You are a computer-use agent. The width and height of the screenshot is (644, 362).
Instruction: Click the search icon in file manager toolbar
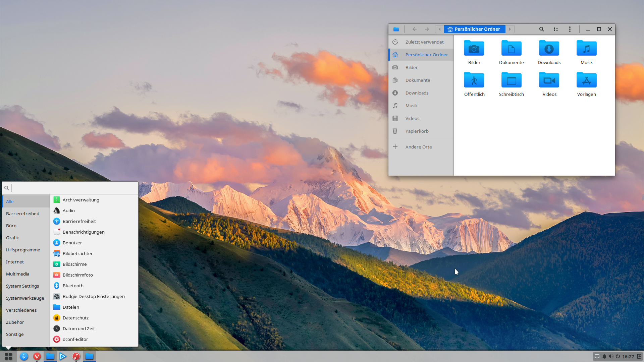coord(541,29)
